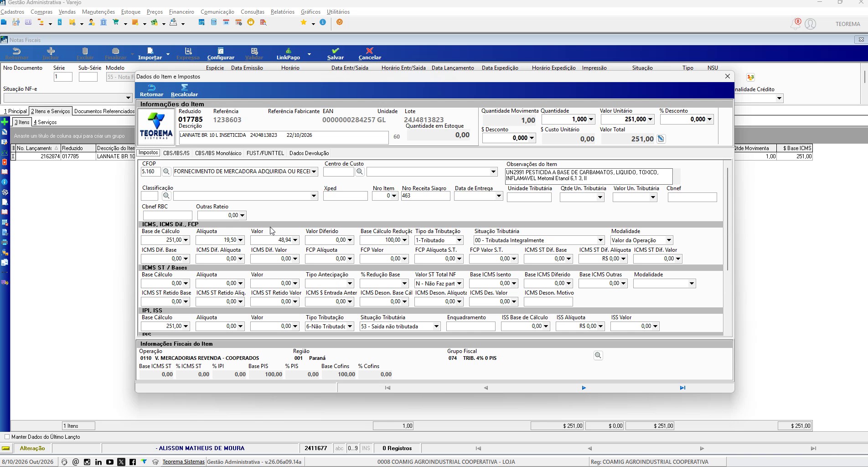868x467 pixels.
Task: Click the Cancelar red X button
Action: point(370,53)
